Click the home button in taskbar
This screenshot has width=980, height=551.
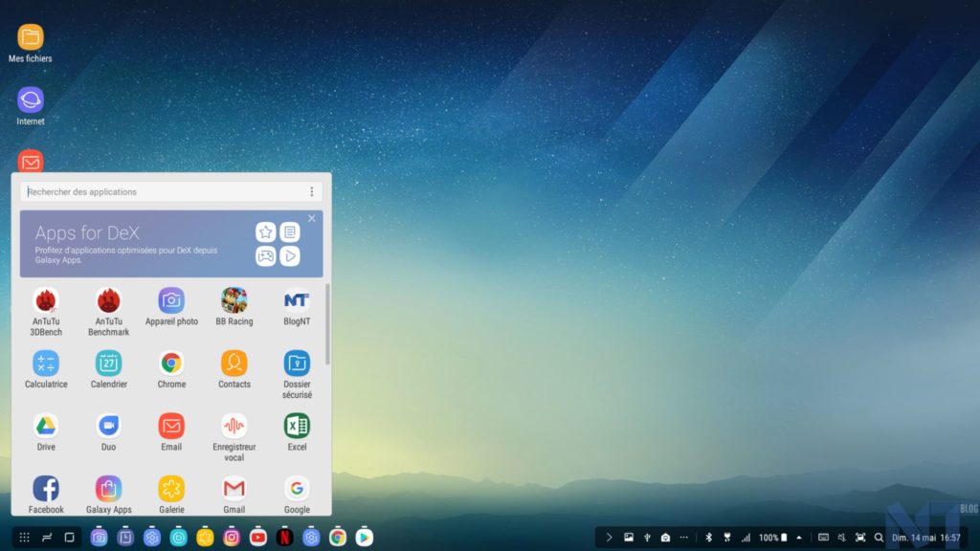point(69,538)
